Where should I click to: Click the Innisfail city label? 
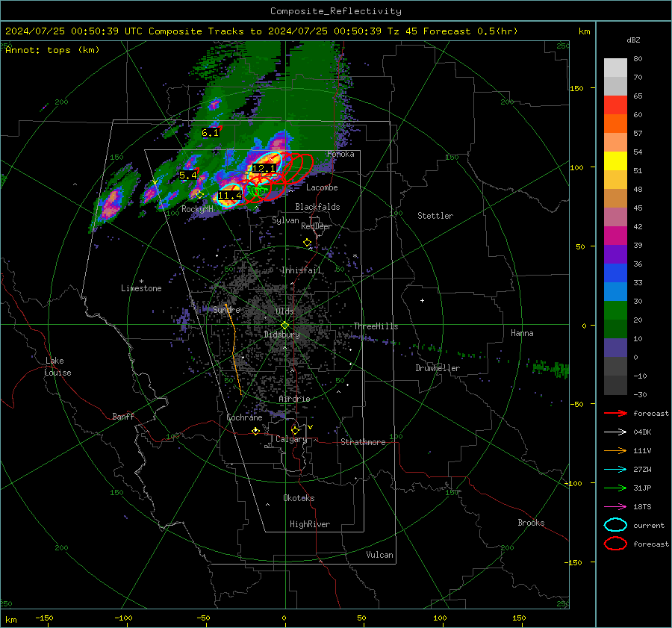[300, 270]
